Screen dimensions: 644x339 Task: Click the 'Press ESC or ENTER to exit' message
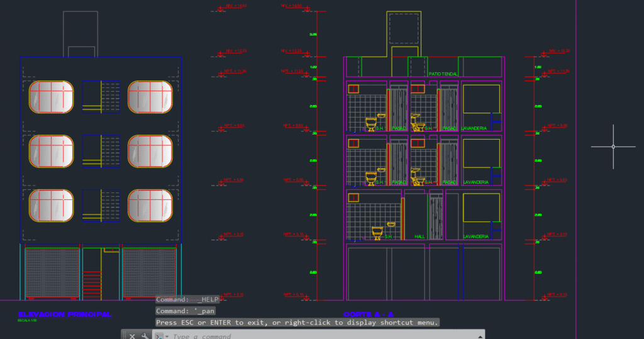(297, 323)
